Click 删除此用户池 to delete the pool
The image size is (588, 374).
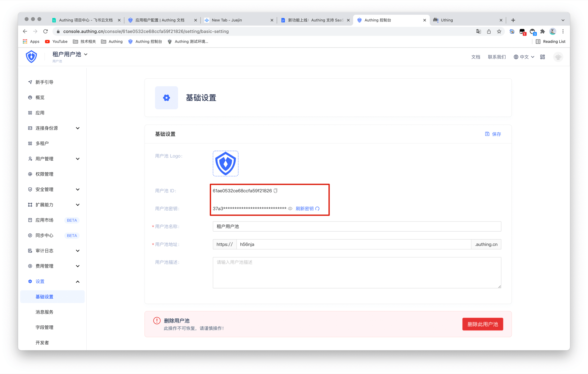tap(482, 324)
